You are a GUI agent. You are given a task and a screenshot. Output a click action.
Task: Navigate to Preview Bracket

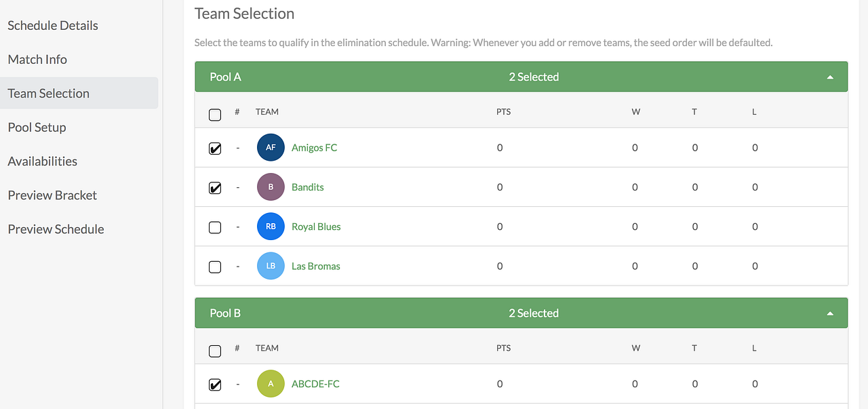pyautogui.click(x=52, y=195)
